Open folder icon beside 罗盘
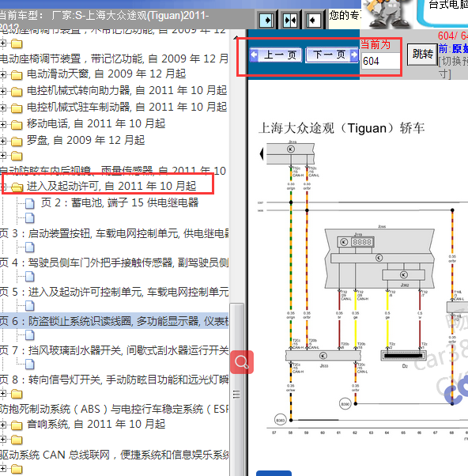 [17, 142]
